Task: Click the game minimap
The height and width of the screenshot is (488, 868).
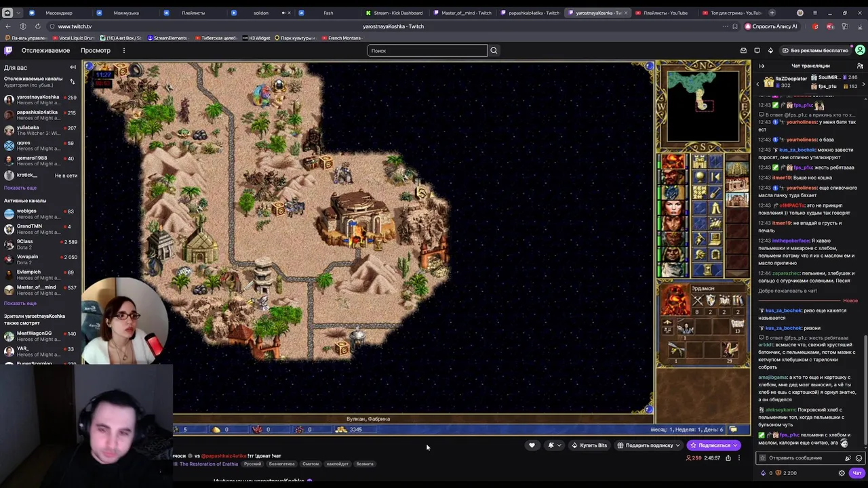Action: (703, 105)
